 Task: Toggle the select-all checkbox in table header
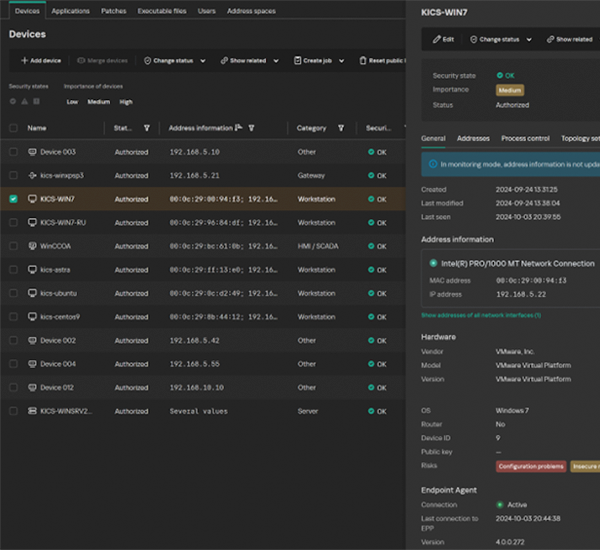pyautogui.click(x=13, y=128)
